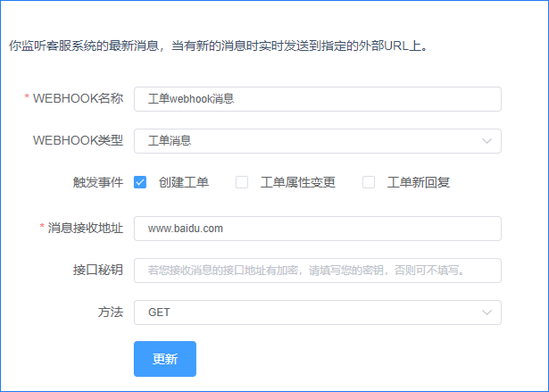Click the chevron arrow in WEBHOOK类型 selector
The image size is (549, 392).
[487, 141]
